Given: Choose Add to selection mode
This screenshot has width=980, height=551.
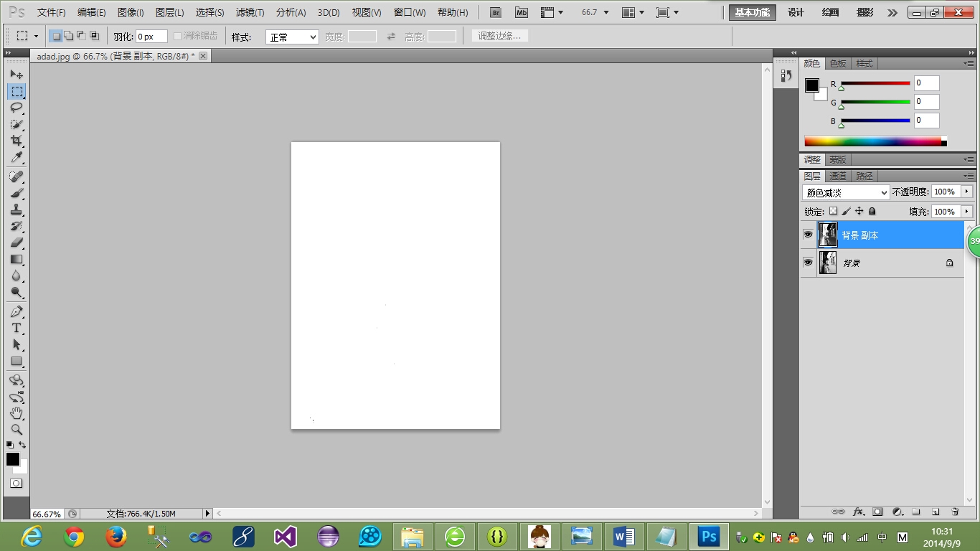Looking at the screenshot, I should (x=69, y=36).
